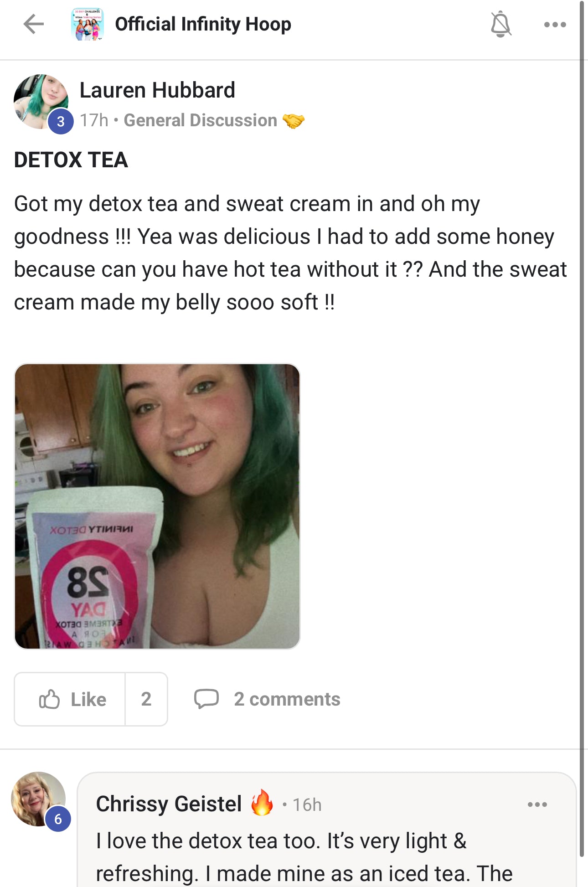Viewport: 588px width, 887px height.
Task: Open Chrissy Geistel's profile picture
Action: (38, 799)
